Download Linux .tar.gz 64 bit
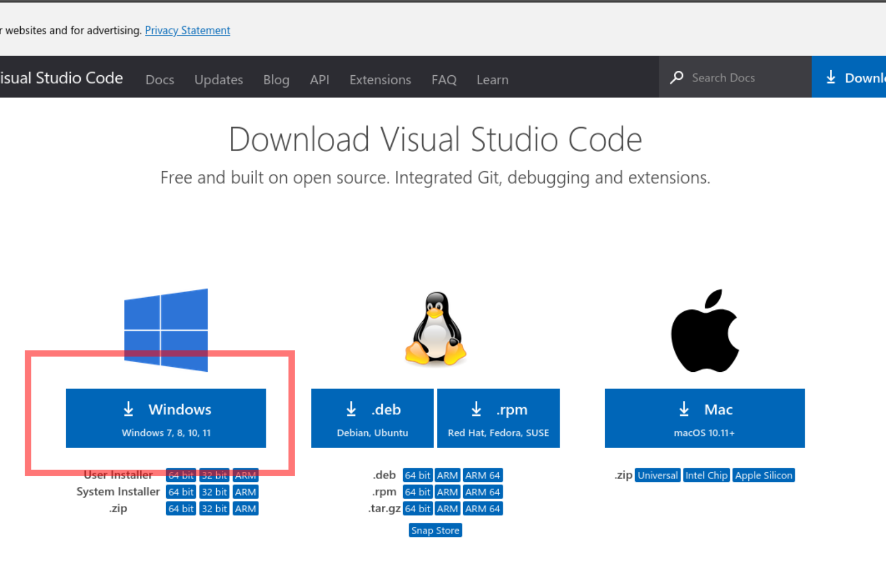The height and width of the screenshot is (588, 886). pos(418,509)
